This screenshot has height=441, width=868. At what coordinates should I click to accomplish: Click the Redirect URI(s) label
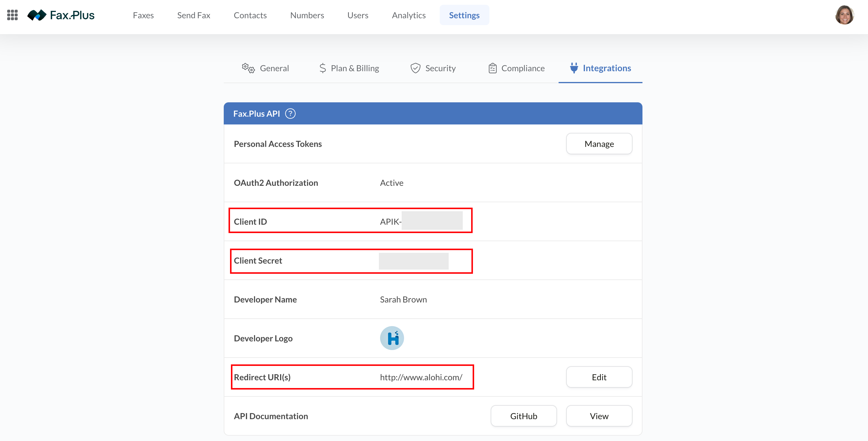pos(262,377)
